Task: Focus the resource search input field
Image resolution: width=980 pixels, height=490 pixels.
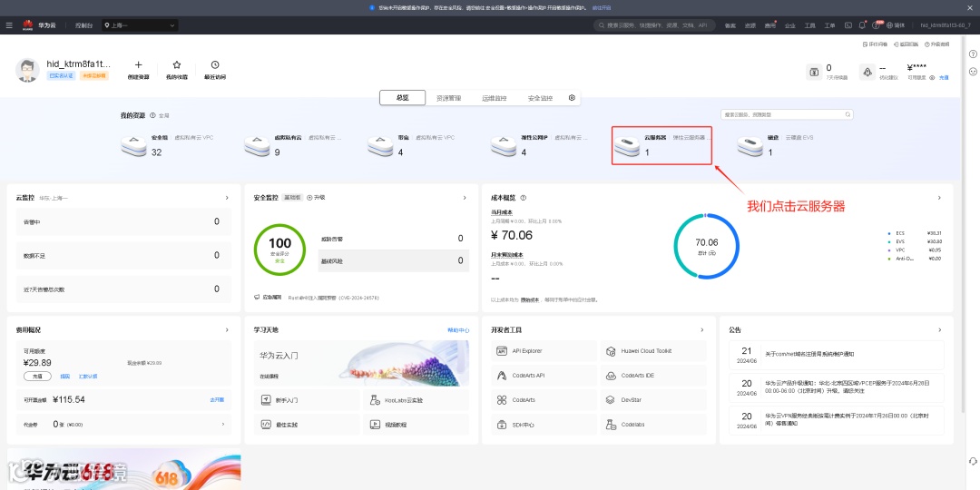Action: (x=787, y=115)
